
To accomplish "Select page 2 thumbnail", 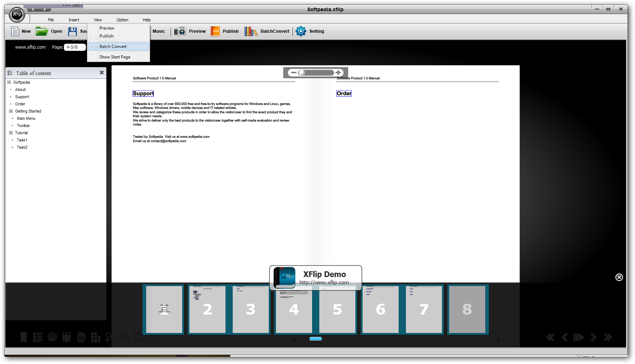I will 207,310.
